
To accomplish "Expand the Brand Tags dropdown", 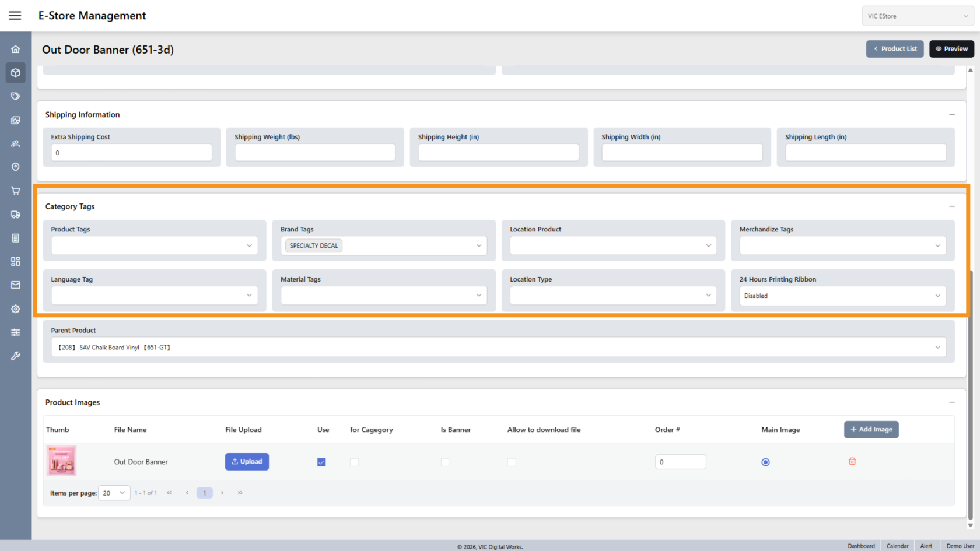I will coord(478,245).
